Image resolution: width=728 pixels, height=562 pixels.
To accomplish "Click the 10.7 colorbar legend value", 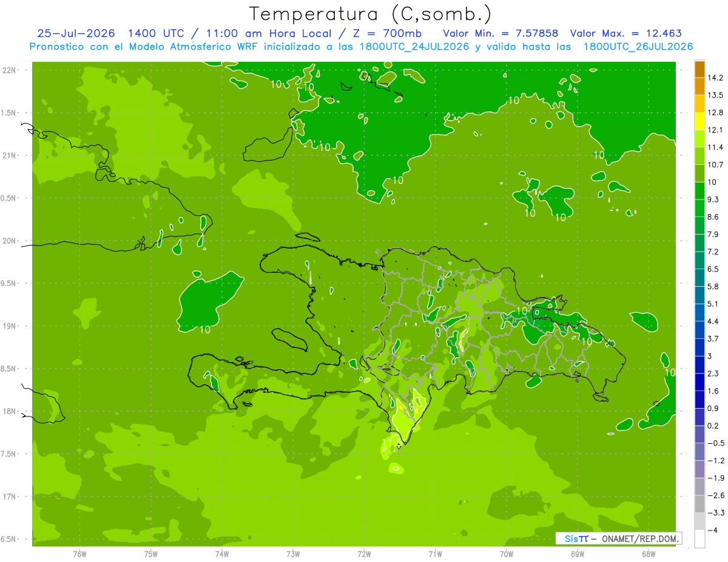I will coord(716,165).
